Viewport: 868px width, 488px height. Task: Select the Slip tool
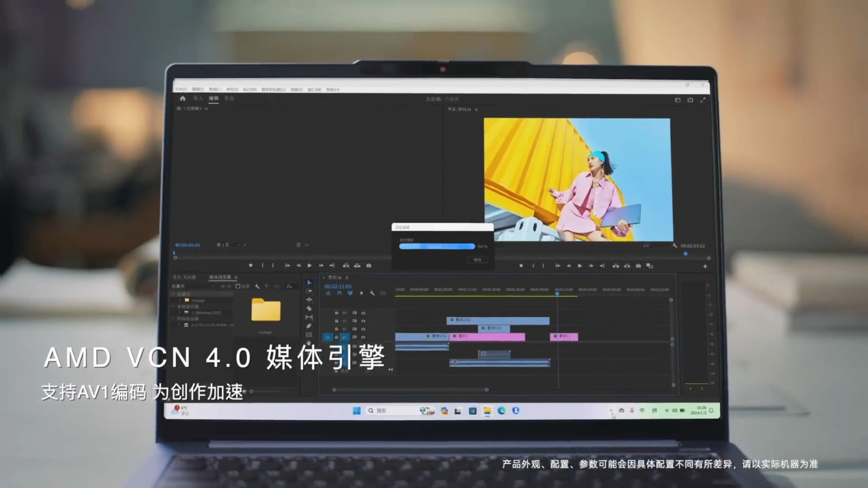[309, 317]
